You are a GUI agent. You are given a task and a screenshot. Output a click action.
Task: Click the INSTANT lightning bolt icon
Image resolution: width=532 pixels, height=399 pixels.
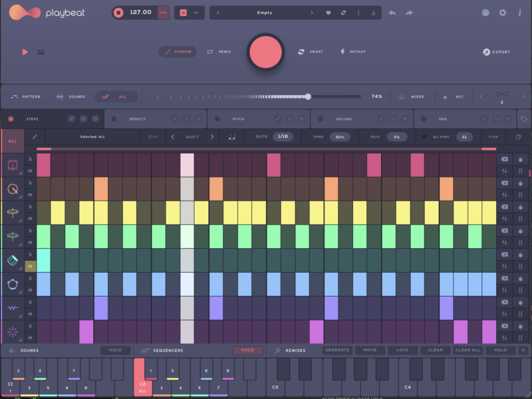coord(341,51)
